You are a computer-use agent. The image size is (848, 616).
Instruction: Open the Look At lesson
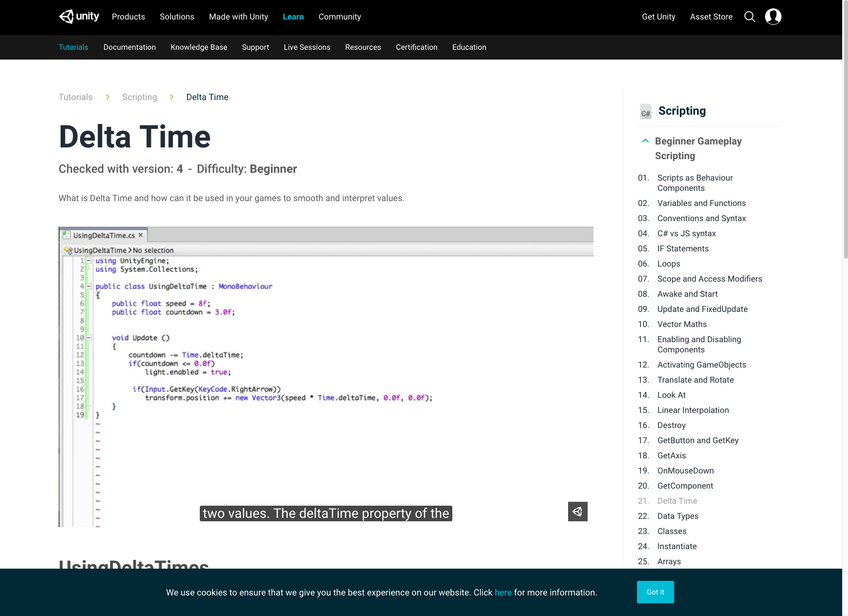(671, 395)
